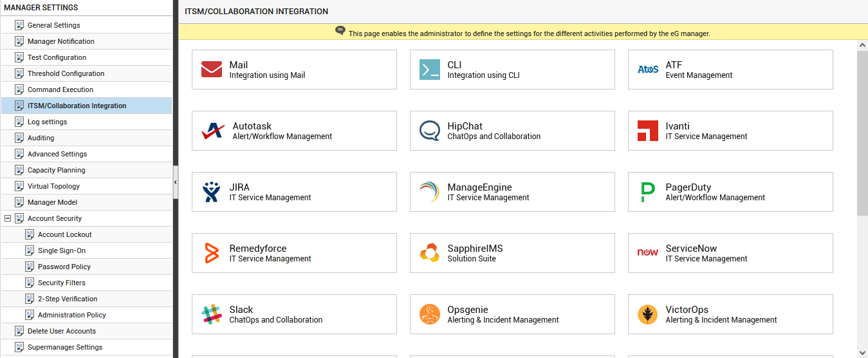This screenshot has width=868, height=358.
Task: Open Administration Policy settings
Action: point(72,315)
